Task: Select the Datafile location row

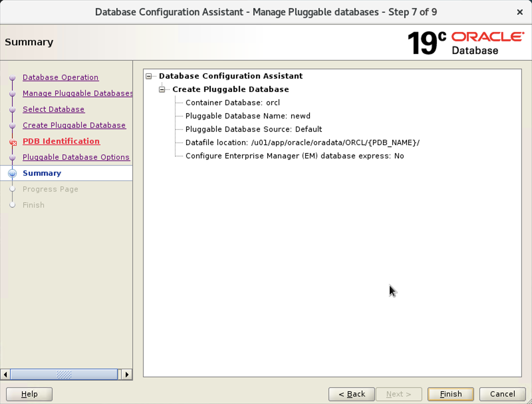Action: [x=303, y=142]
